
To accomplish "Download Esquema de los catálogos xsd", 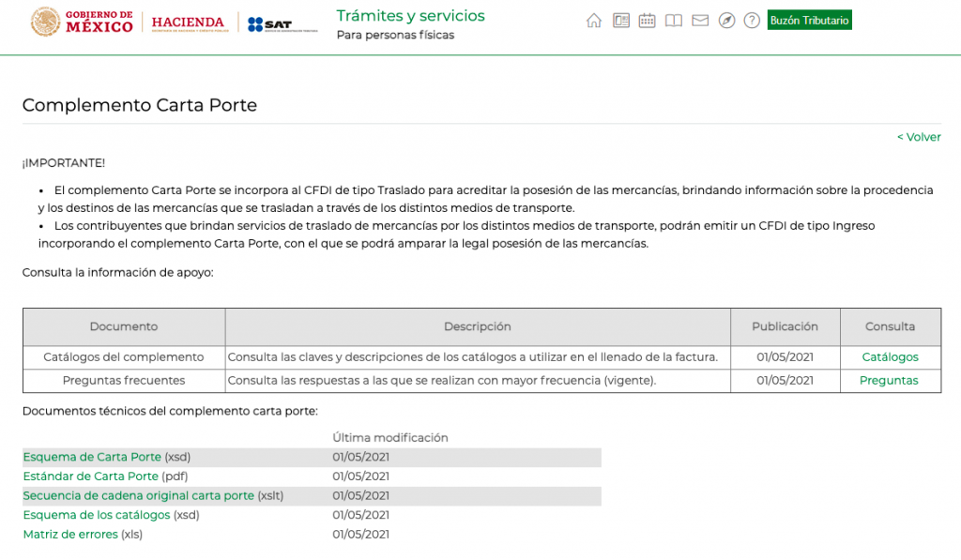I will [x=97, y=515].
